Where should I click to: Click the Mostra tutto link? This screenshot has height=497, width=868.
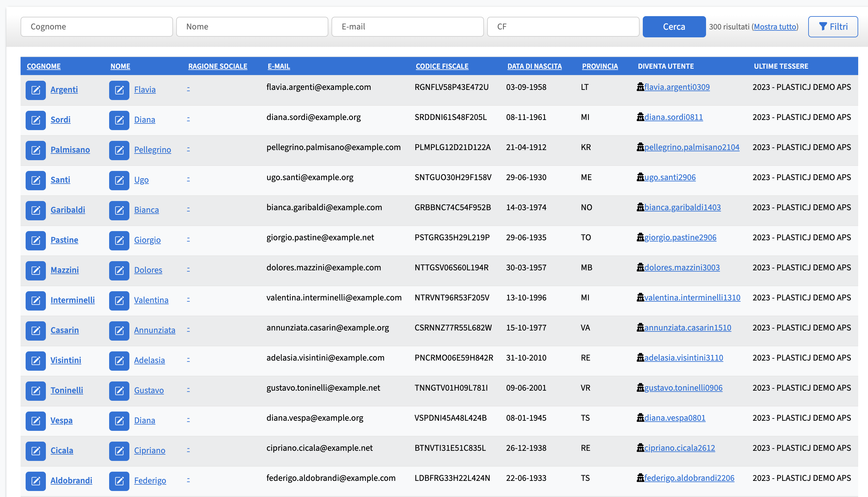click(775, 27)
